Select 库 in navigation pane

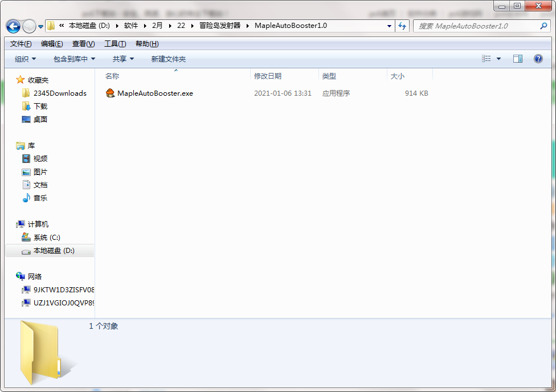[x=31, y=146]
